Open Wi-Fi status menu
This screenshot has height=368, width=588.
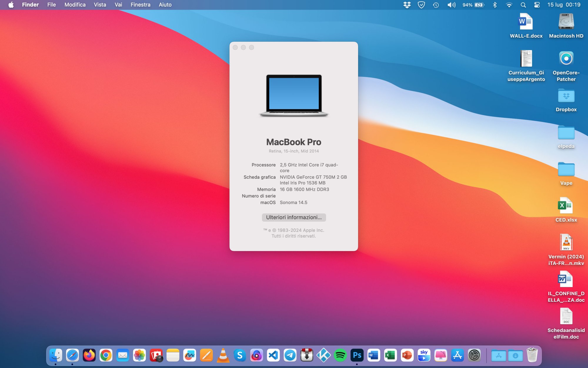point(509,5)
